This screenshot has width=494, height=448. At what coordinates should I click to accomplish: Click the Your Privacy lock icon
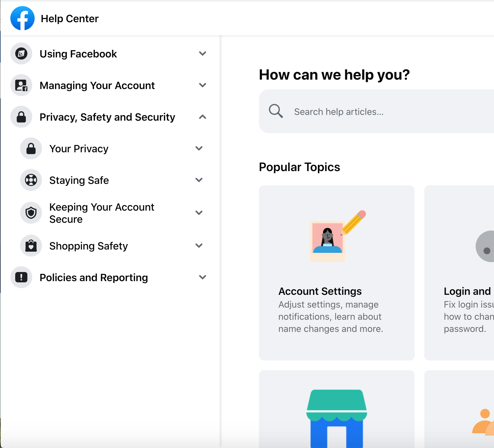pos(31,148)
